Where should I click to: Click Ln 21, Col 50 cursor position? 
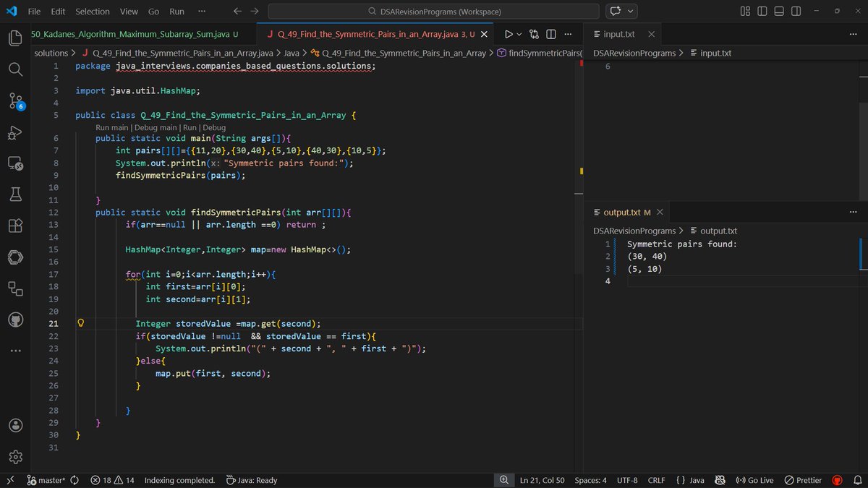pos(542,480)
